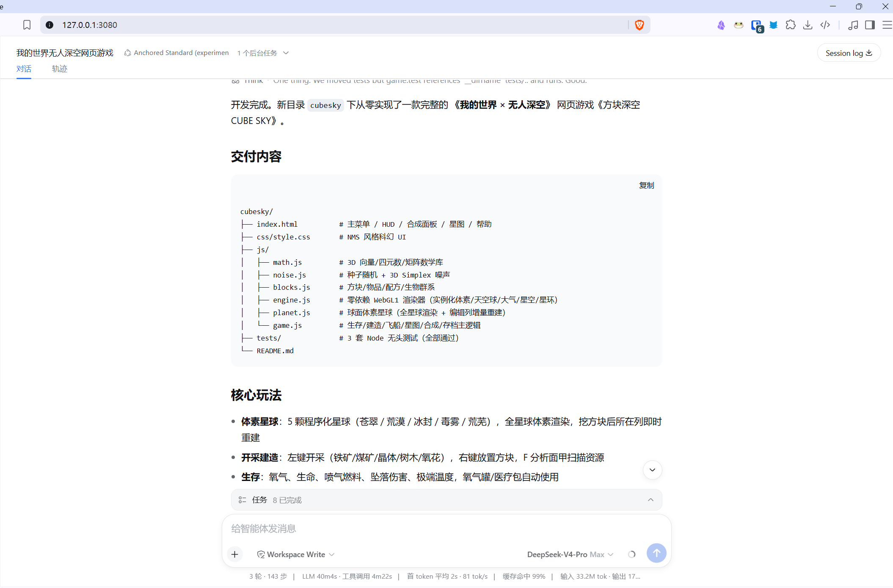893x588 pixels.
Task: Click the shield icon beside Workspace Write
Action: pyautogui.click(x=261, y=555)
